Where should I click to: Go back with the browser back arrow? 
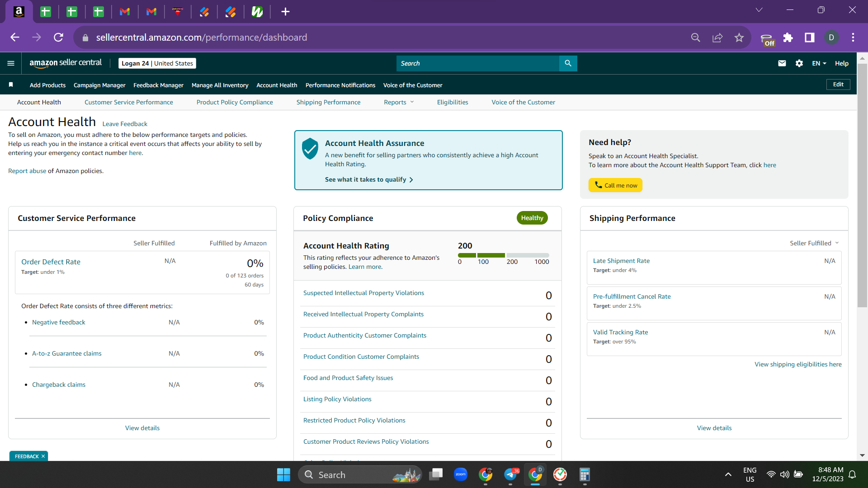click(15, 38)
